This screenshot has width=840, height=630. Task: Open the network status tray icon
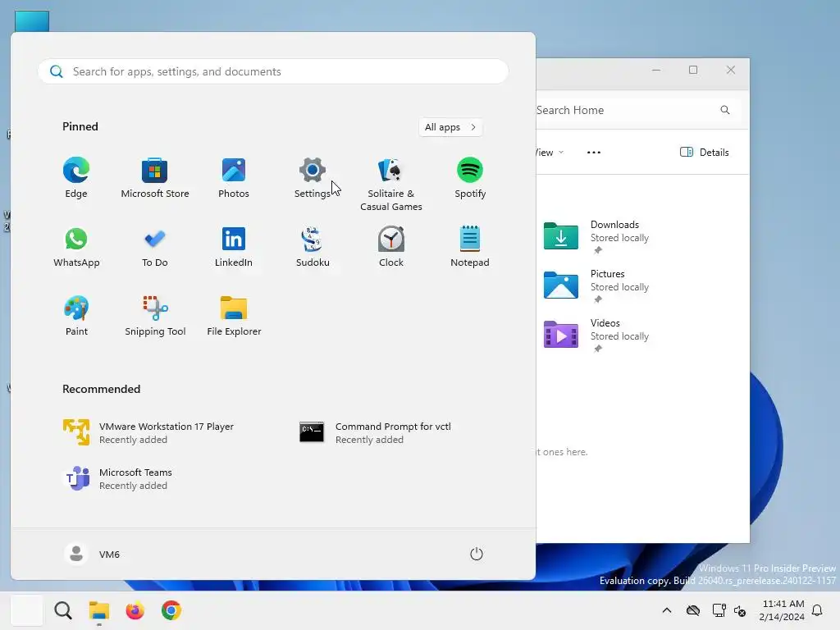tap(719, 610)
